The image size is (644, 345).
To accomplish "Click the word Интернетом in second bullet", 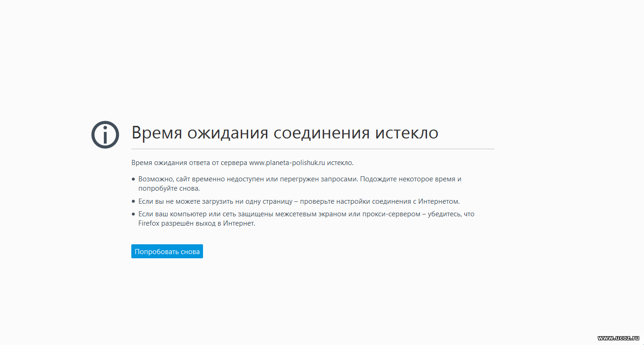I will [438, 201].
